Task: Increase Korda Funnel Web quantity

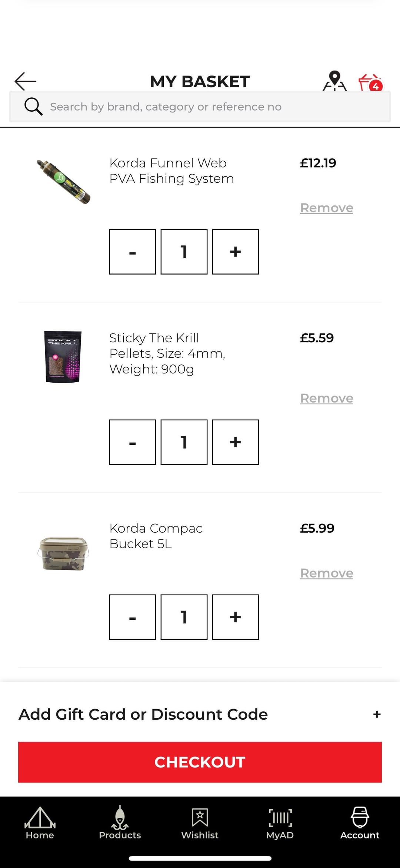Action: click(236, 252)
